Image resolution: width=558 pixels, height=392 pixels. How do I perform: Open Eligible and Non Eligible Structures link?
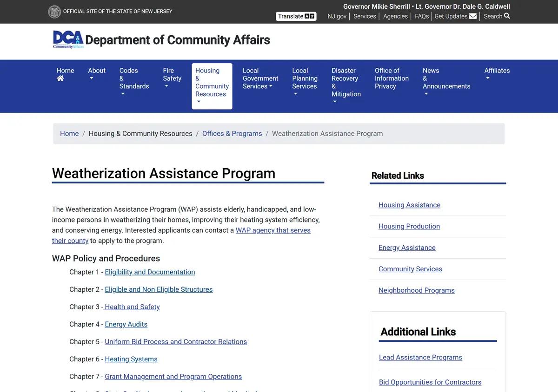point(159,290)
